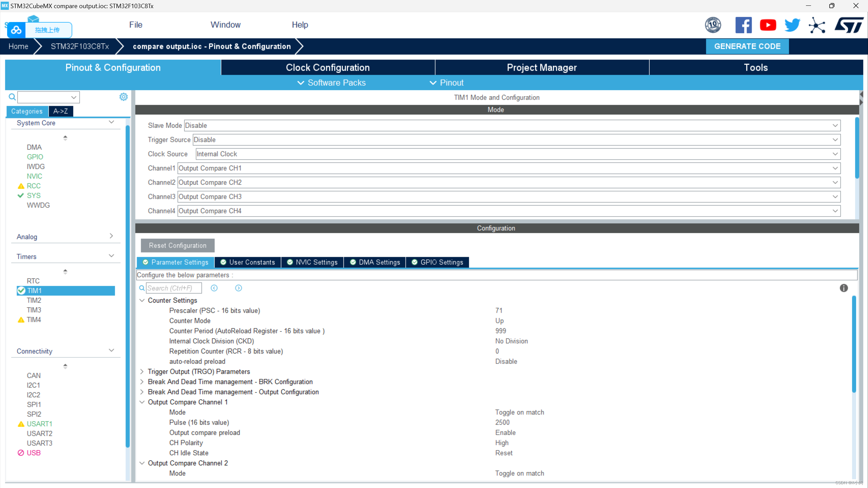The width and height of the screenshot is (868, 488).
Task: Open the Pinout dropdown menu
Action: [x=446, y=83]
